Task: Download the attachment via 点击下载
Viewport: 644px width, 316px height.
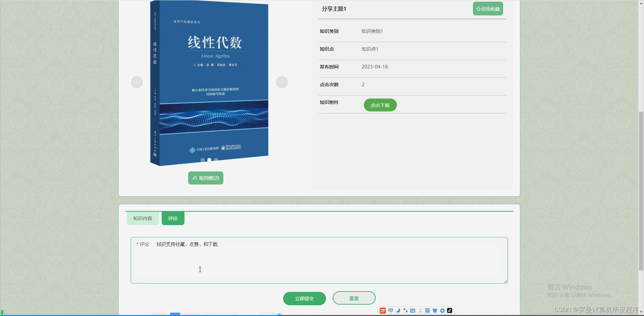Action: (380, 105)
